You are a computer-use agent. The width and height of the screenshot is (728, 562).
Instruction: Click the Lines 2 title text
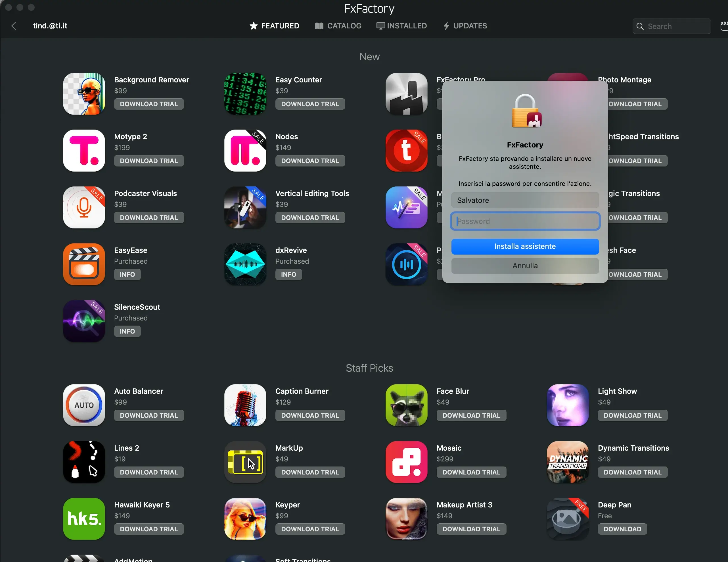click(x=127, y=448)
